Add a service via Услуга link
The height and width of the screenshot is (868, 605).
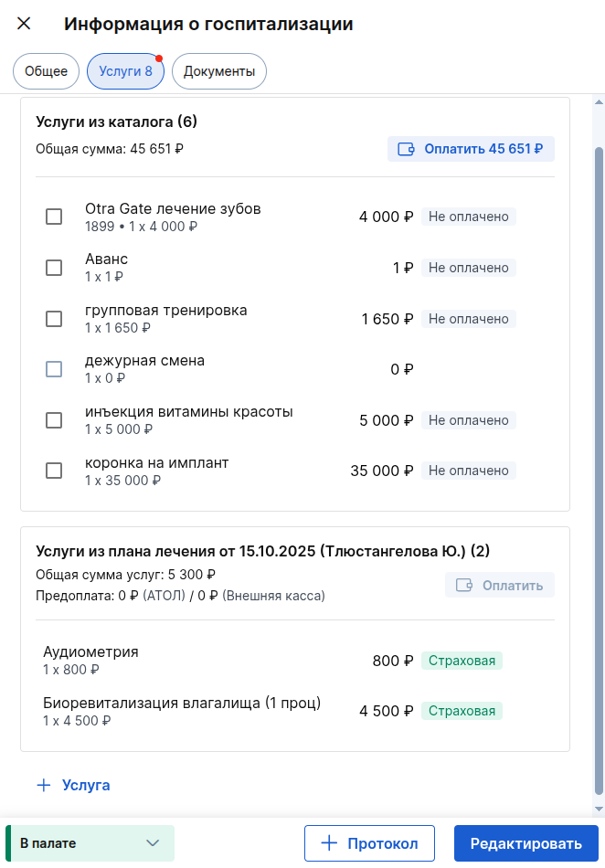(x=86, y=785)
